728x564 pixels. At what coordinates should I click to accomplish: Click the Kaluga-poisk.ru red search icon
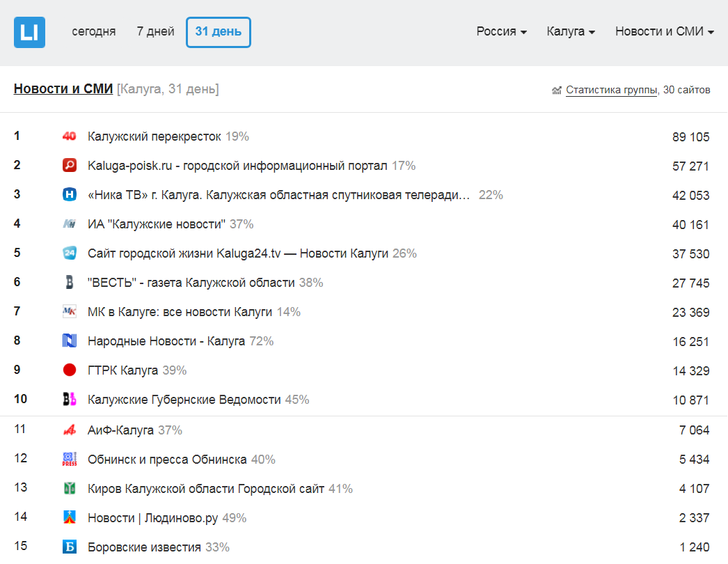69,166
